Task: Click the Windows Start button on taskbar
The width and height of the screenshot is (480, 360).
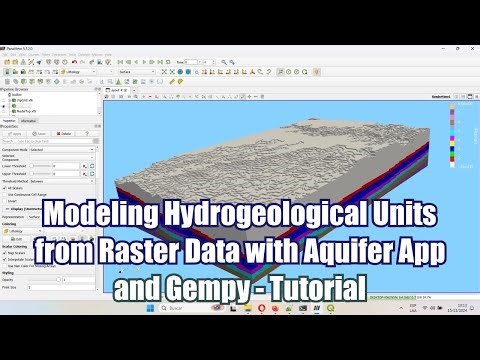Action: tap(150, 308)
